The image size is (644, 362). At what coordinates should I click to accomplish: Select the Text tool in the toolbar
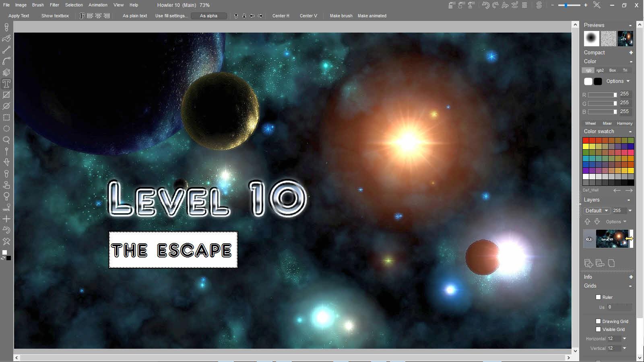(6, 84)
